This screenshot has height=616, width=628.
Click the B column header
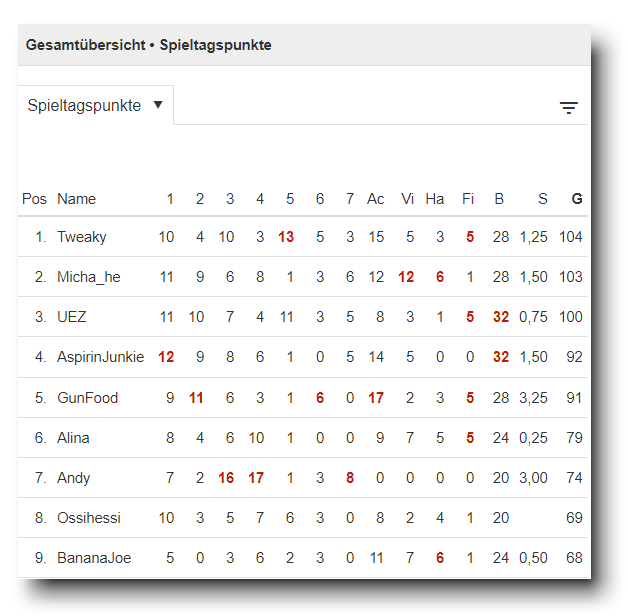(x=499, y=199)
